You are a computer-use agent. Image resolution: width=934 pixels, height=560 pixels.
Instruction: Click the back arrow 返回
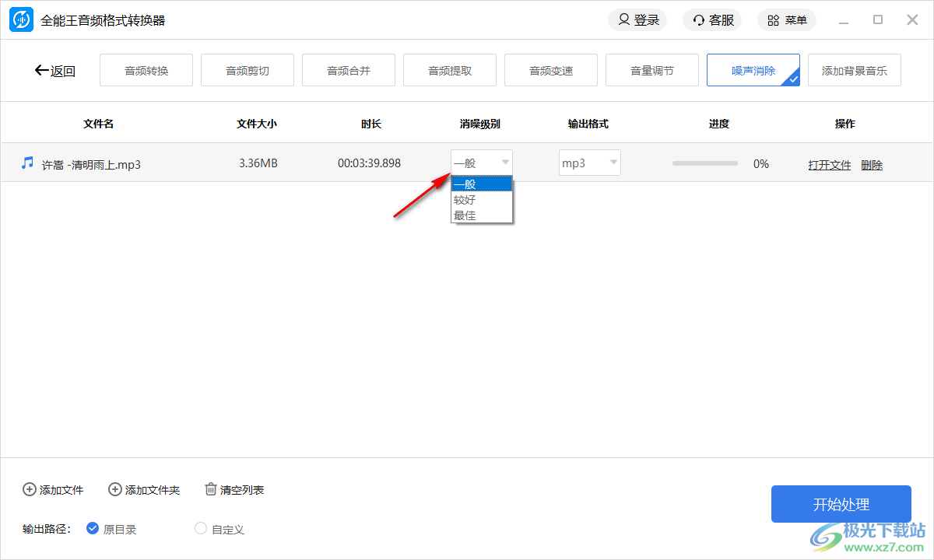[x=54, y=71]
